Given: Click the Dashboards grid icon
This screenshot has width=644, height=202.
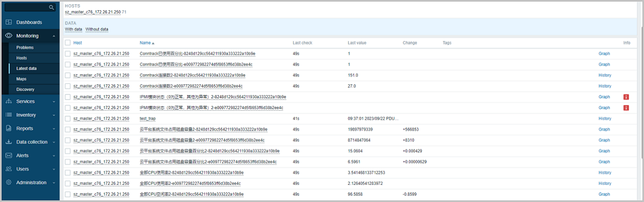Looking at the screenshot, I should click(9, 23).
